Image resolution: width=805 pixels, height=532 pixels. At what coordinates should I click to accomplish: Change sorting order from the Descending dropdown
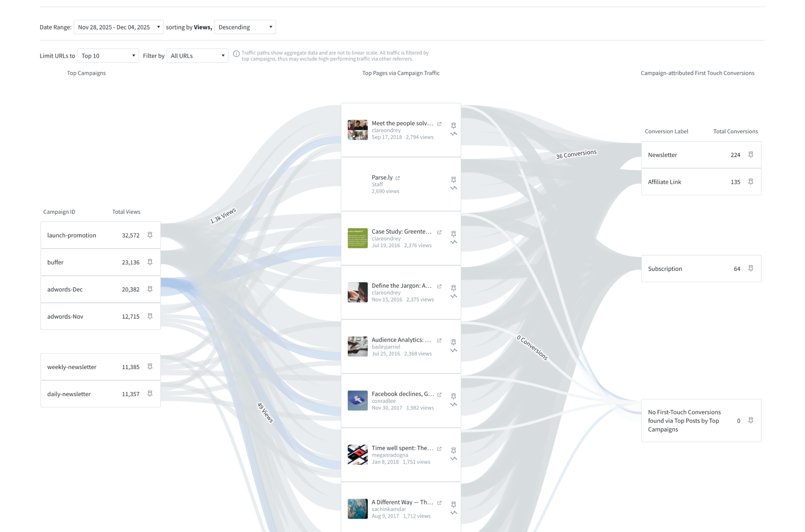(x=244, y=27)
